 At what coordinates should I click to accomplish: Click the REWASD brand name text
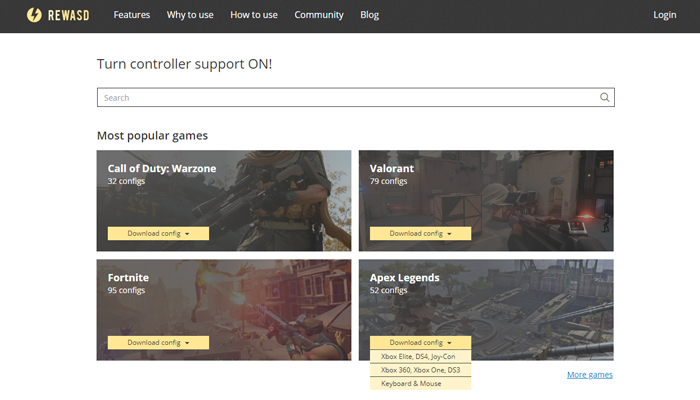coord(68,15)
